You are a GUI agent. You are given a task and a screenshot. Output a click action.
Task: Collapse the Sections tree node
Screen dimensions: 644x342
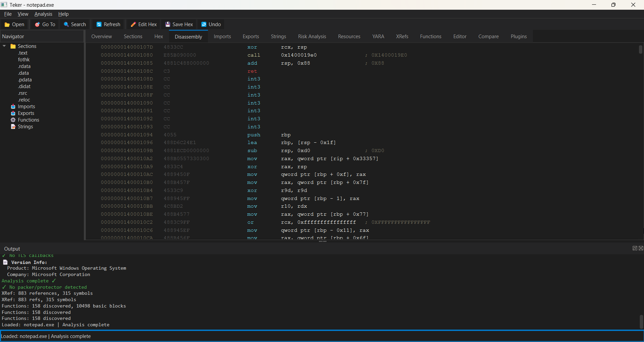(x=4, y=46)
